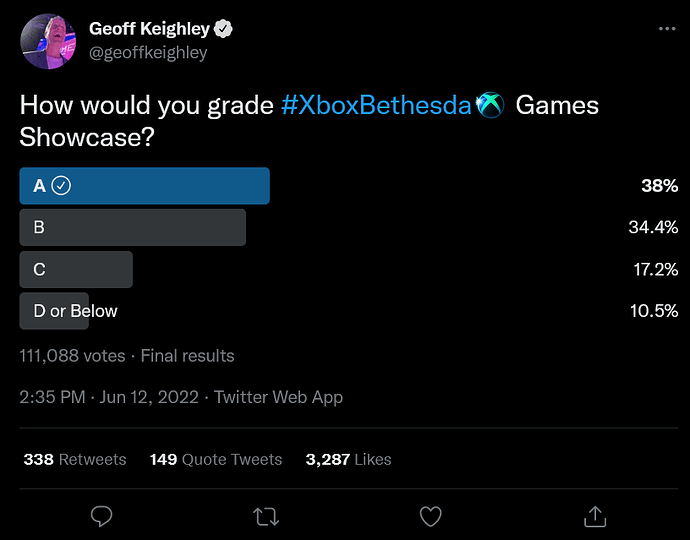Open the three-dot more options menu
Image resolution: width=690 pixels, height=540 pixels.
point(667,29)
